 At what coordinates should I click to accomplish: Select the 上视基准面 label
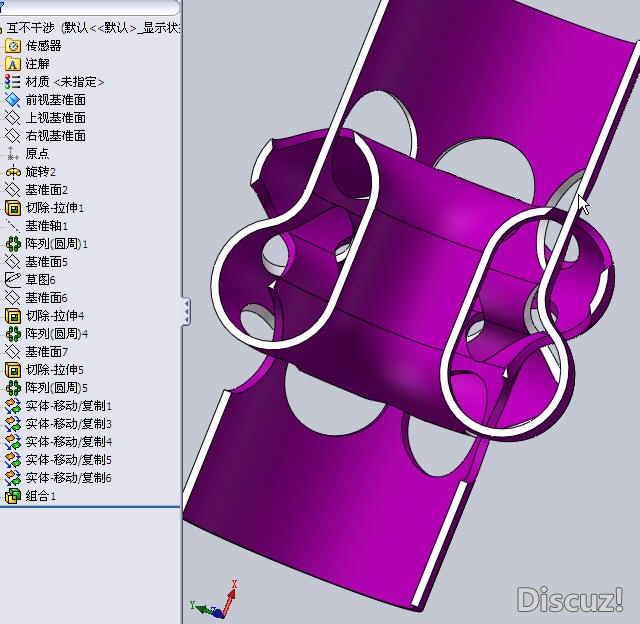(56, 118)
